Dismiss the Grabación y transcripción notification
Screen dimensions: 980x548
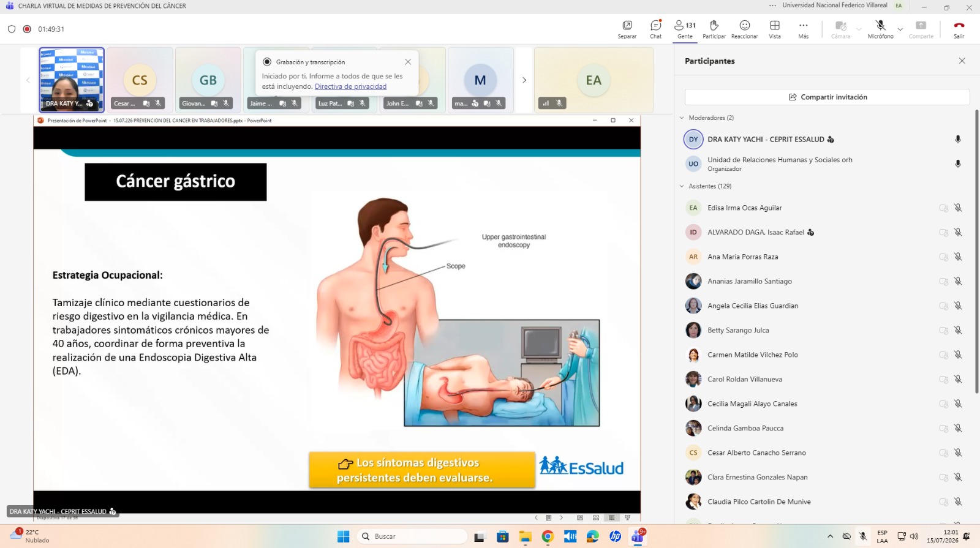point(408,62)
